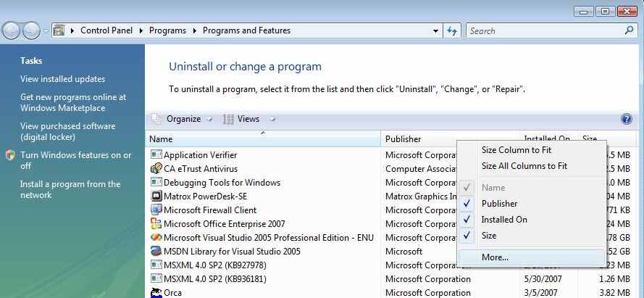
Task: Uncheck the Installed On column option
Action: point(503,220)
